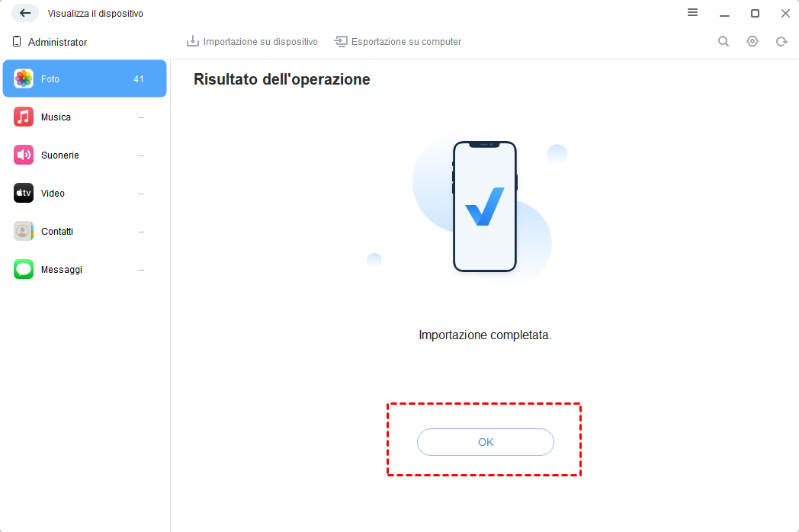Select the Suonerie category label
Screen dimensions: 799x532
[x=60, y=155]
